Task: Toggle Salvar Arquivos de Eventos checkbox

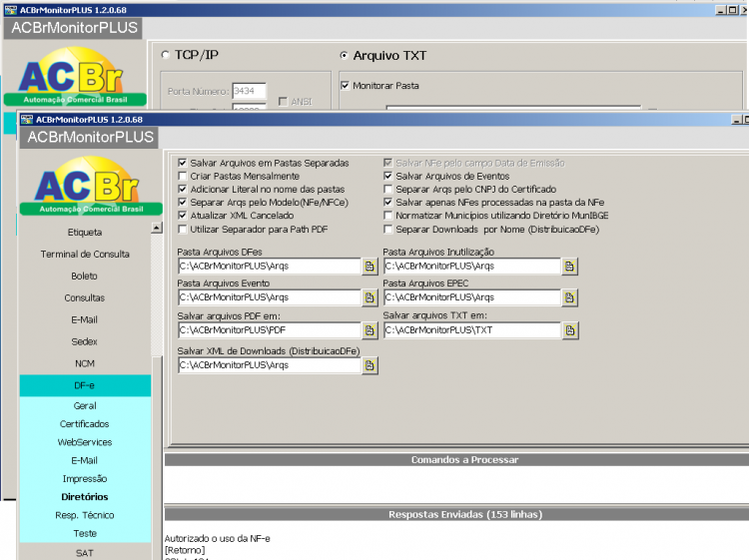Action: tap(387, 176)
